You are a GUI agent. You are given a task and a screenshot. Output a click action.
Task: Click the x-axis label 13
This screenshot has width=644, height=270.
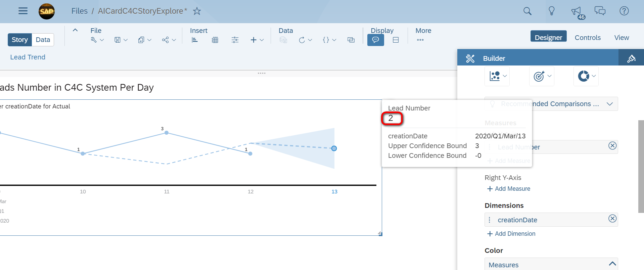click(334, 192)
